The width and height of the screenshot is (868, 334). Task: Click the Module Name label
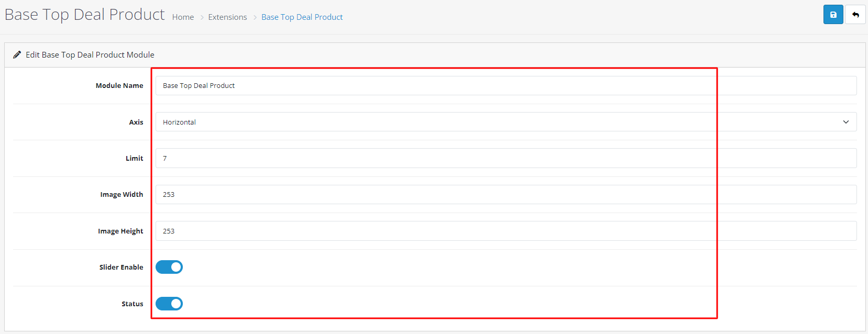click(119, 86)
